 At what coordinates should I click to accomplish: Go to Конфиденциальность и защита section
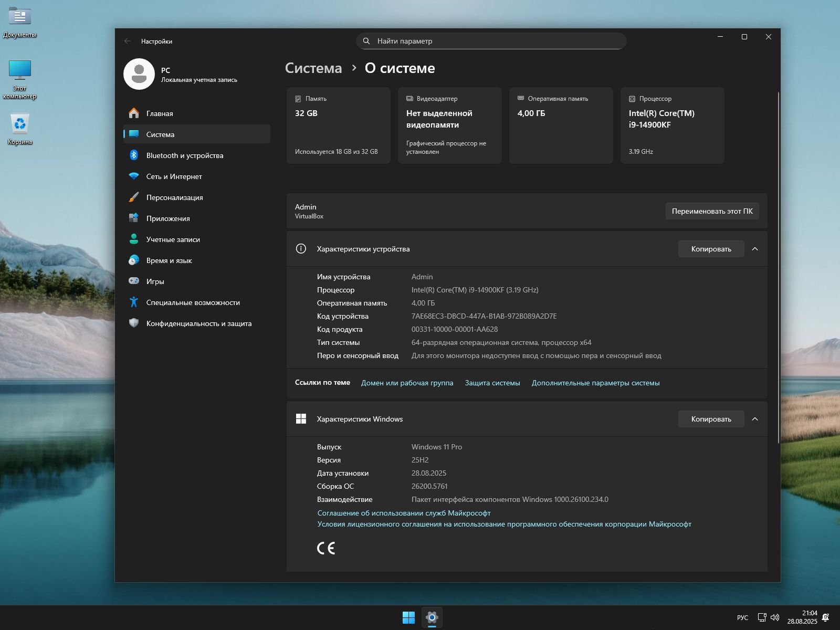click(x=197, y=323)
